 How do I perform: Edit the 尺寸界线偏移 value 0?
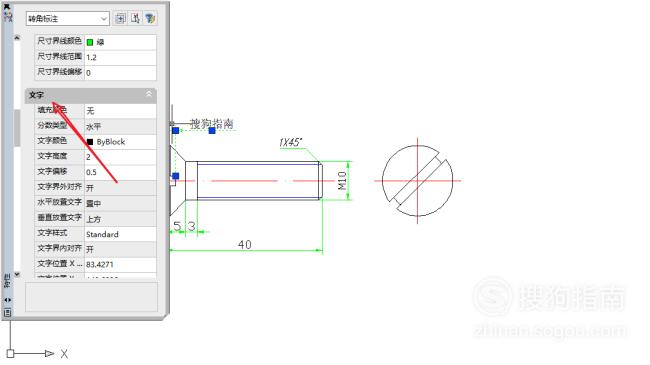pos(120,73)
